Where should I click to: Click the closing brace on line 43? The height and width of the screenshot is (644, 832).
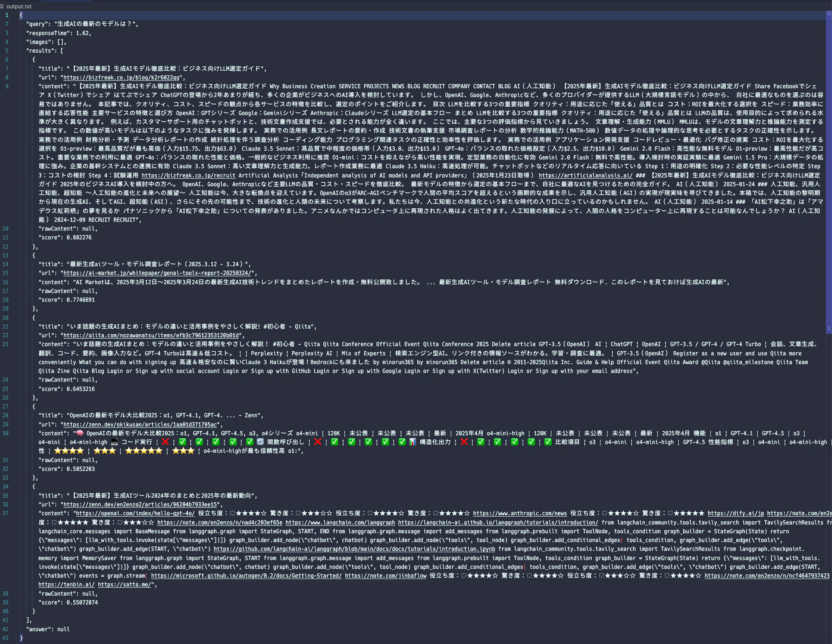21,638
